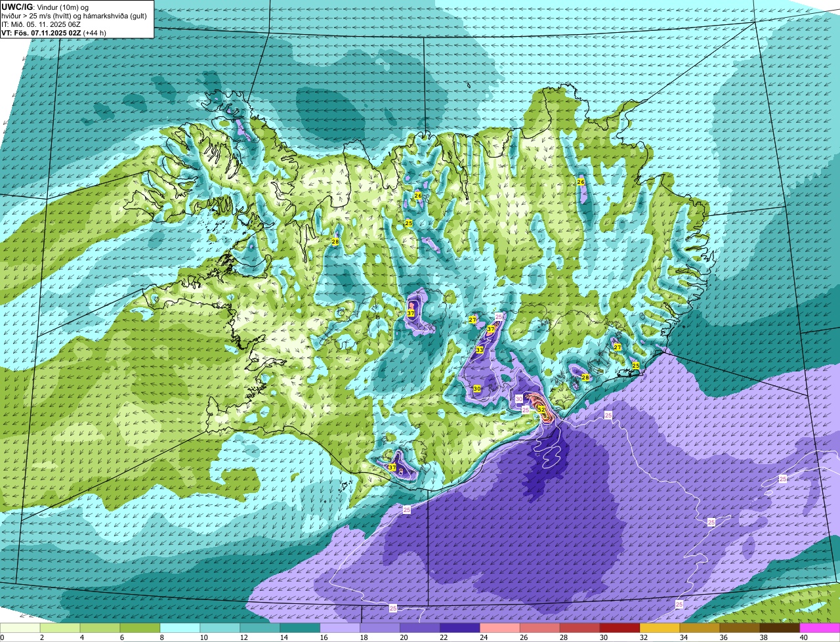The image size is (840, 642).
Task: Select the 20–22 m/s purple swatch
Action: click(x=421, y=628)
